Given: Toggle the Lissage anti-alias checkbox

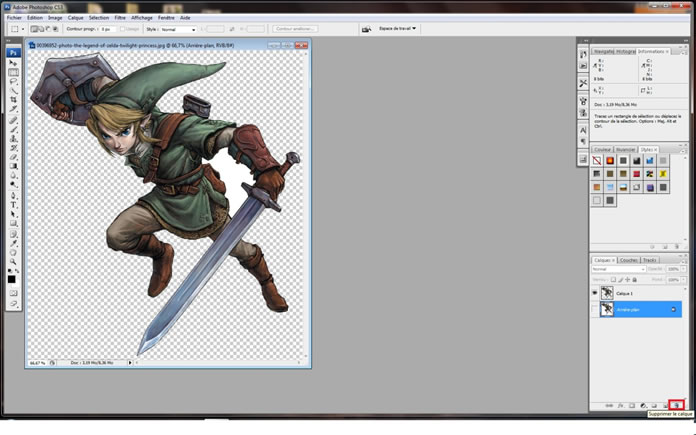Looking at the screenshot, I should coord(123,29).
